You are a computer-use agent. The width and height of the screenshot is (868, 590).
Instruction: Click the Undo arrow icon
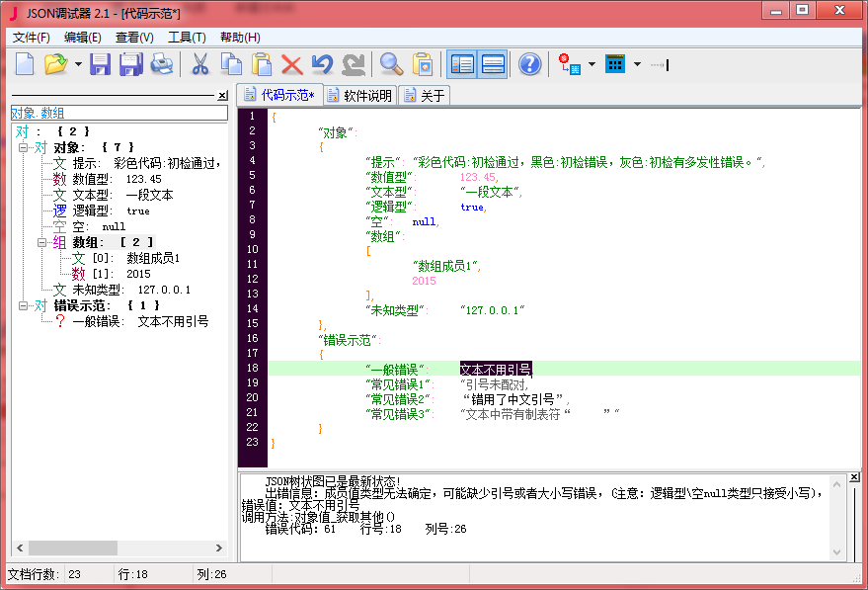pyautogui.click(x=322, y=64)
